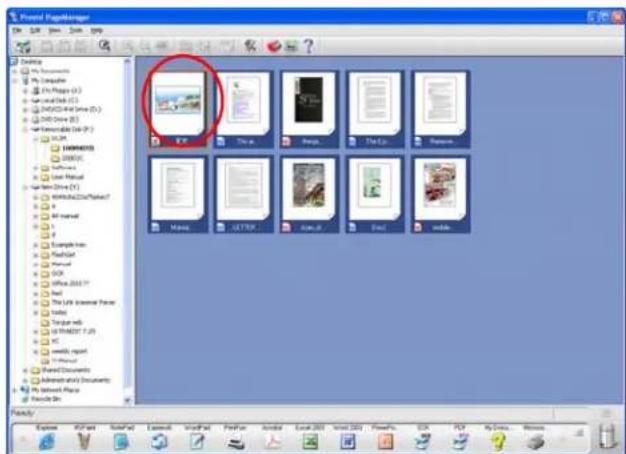Select the DCIM folder in the tree
The width and height of the screenshot is (626, 454).
point(59,139)
